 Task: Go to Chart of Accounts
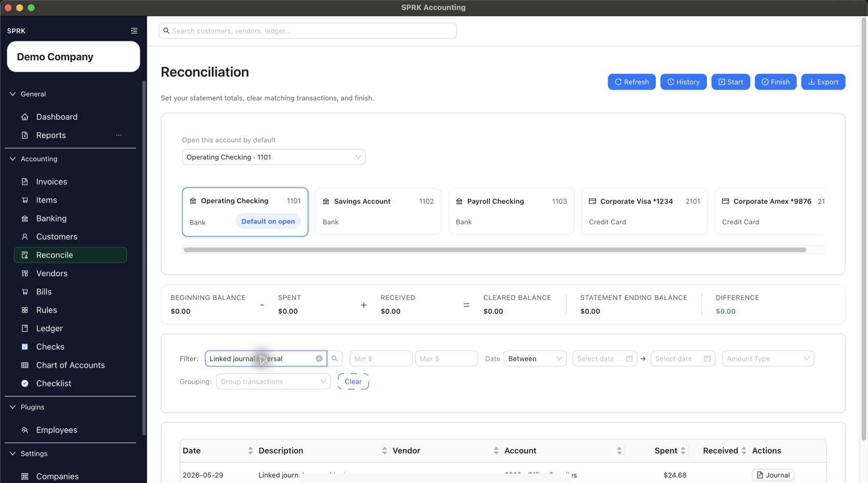pos(70,365)
